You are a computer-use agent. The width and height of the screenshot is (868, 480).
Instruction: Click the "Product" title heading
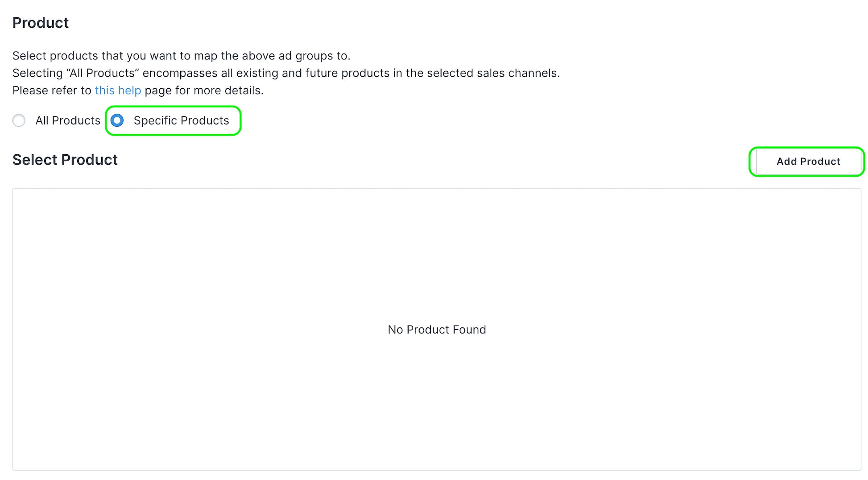(x=41, y=23)
